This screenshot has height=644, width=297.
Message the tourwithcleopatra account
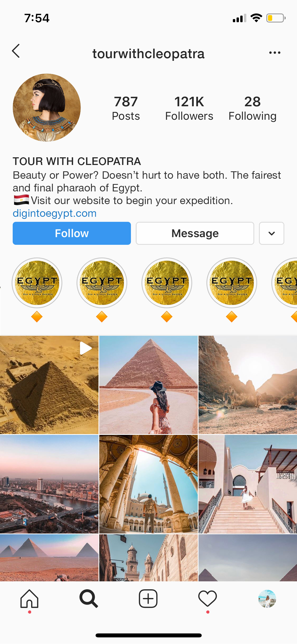coord(195,233)
